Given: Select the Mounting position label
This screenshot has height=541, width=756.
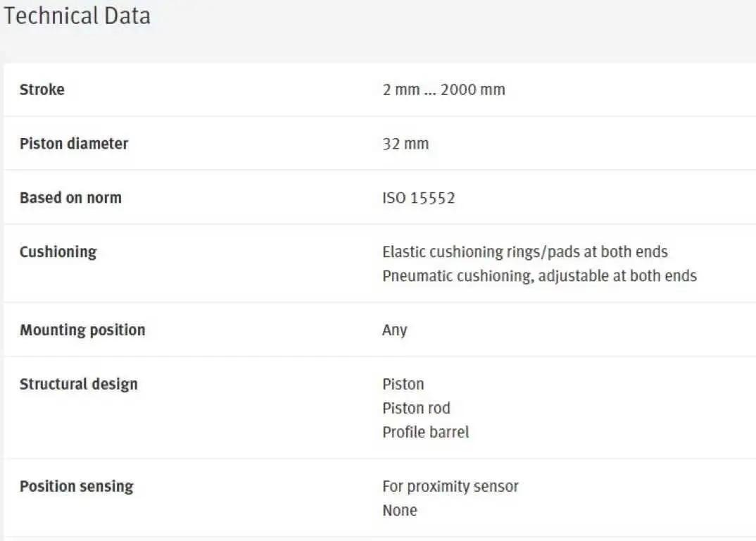Looking at the screenshot, I should tap(82, 330).
